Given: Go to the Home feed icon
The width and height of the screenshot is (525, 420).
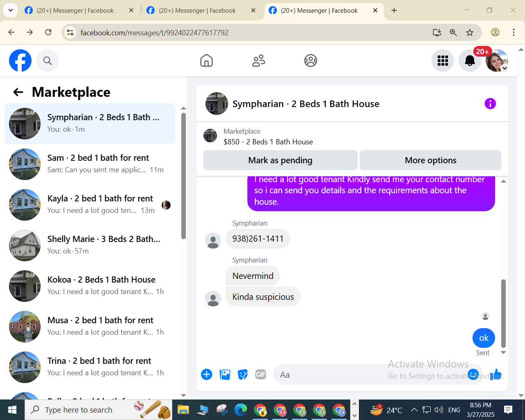Looking at the screenshot, I should (206, 61).
